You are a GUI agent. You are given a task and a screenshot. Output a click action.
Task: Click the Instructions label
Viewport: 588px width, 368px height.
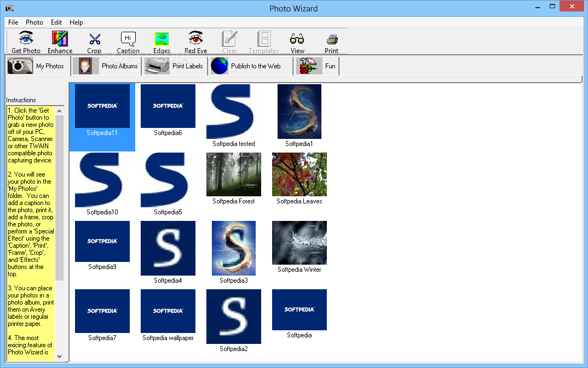(x=21, y=100)
